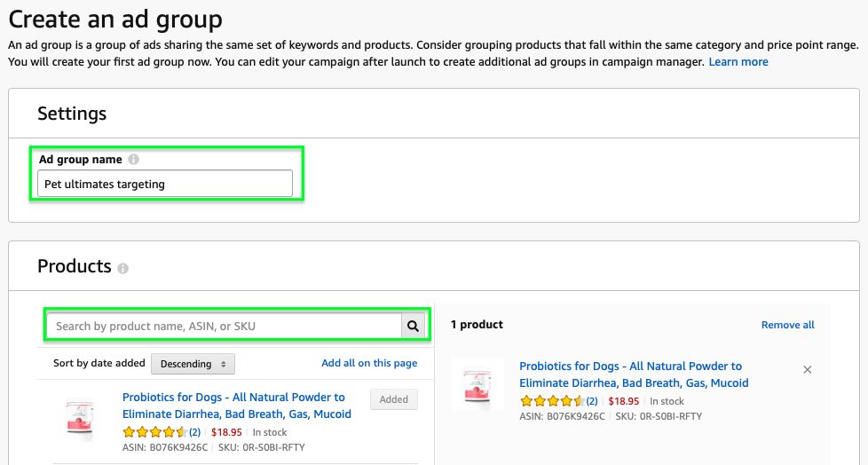Click the product thumbnail in search results
The image size is (868, 465).
(80, 417)
